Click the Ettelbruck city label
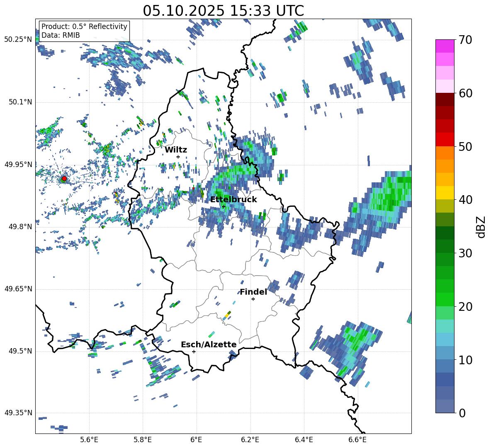Viewport: 491px width, 448px height. 233,199
